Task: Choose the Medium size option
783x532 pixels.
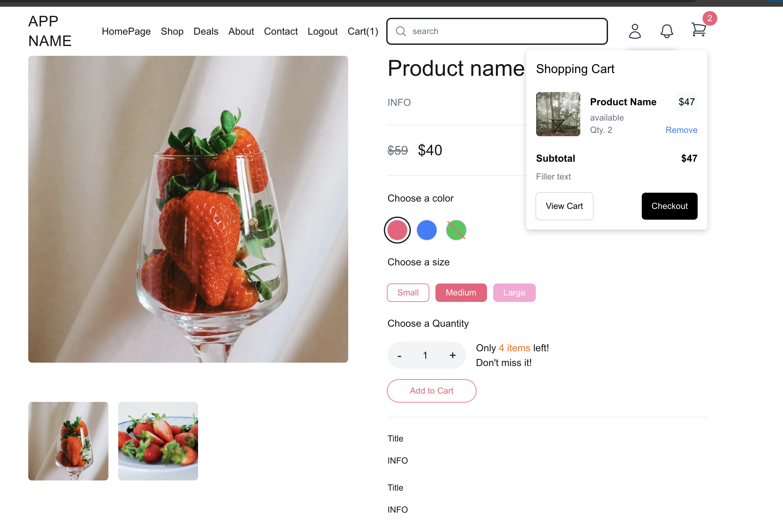Action: click(461, 293)
